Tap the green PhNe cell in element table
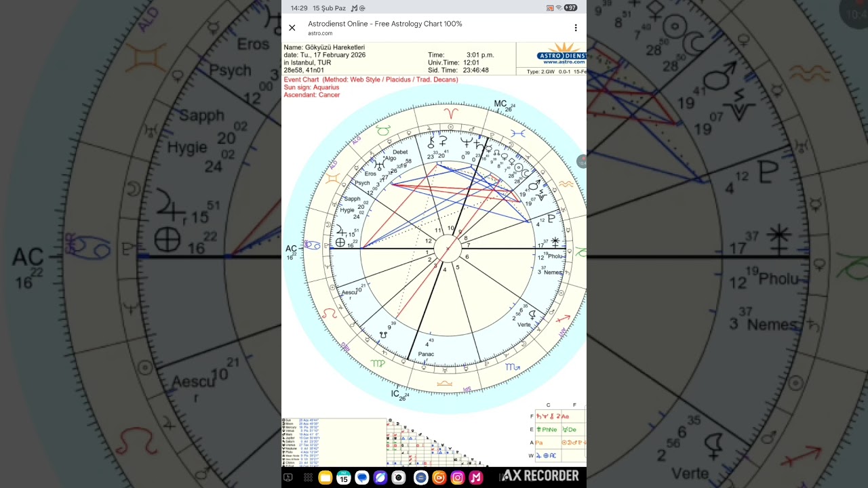Viewport: 868px width, 488px height. point(549,430)
